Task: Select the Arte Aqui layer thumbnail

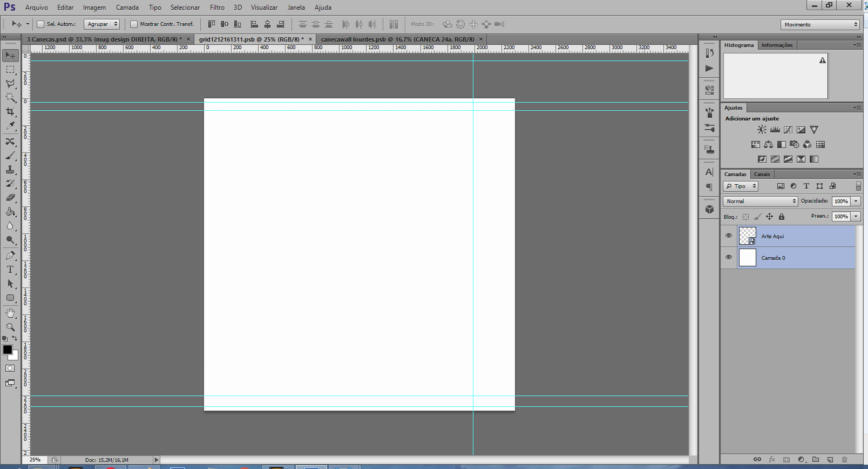Action: click(x=748, y=236)
